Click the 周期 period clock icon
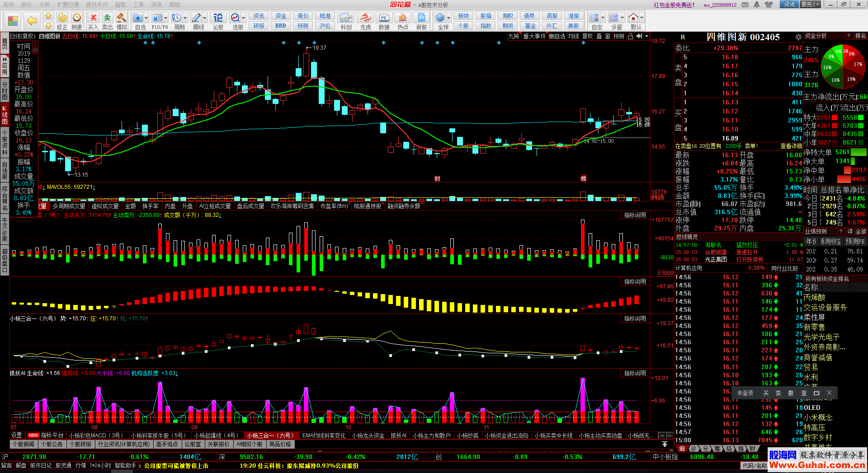The width and height of the screenshot is (868, 473). (x=177, y=21)
